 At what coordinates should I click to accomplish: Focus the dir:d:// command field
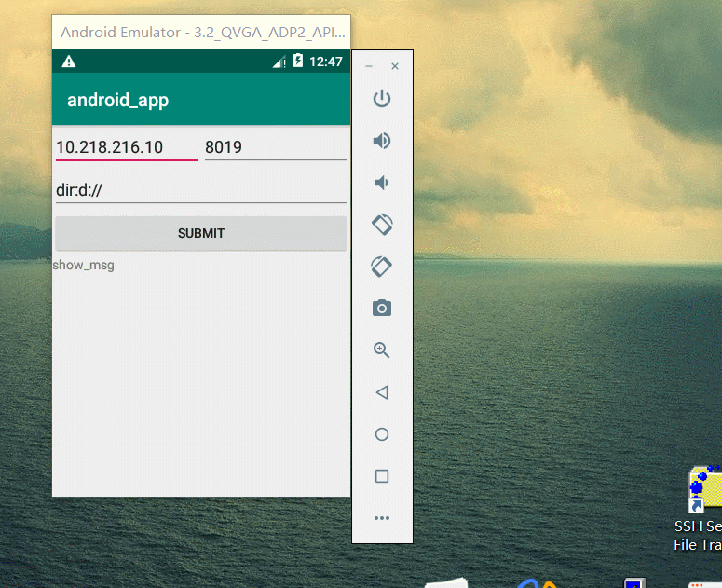pos(201,190)
